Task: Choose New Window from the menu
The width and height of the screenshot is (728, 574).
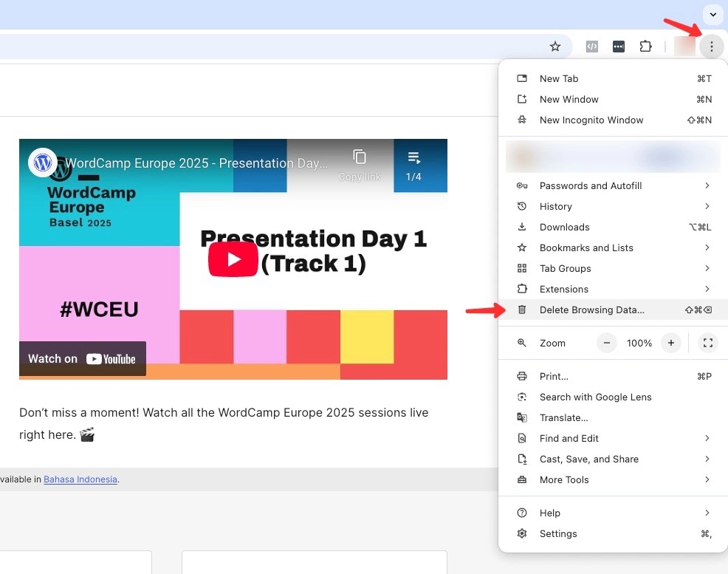Action: click(x=614, y=100)
